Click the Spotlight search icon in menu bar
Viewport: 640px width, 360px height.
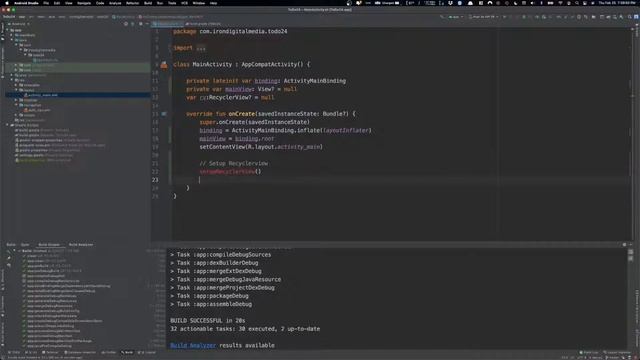click(577, 3)
